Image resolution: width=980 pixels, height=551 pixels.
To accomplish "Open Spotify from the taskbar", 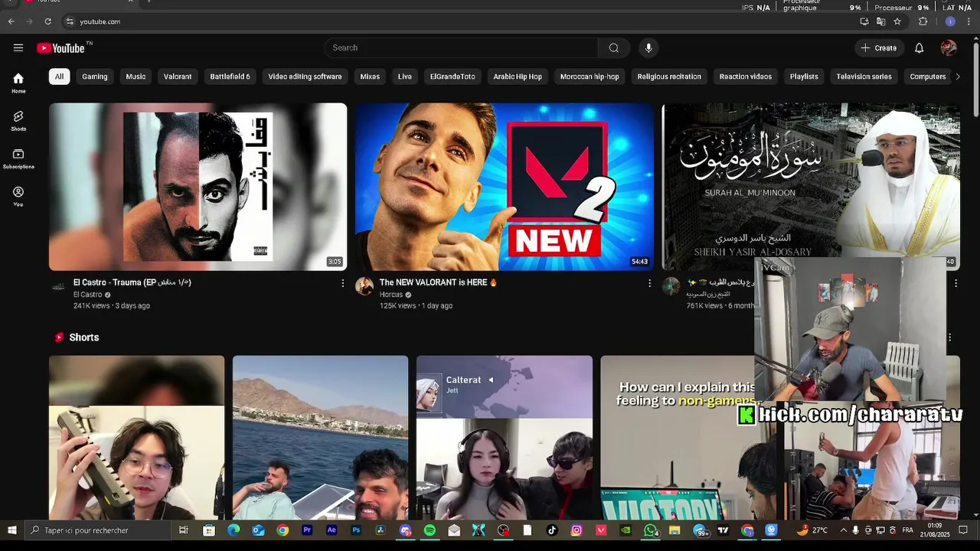I will [430, 530].
